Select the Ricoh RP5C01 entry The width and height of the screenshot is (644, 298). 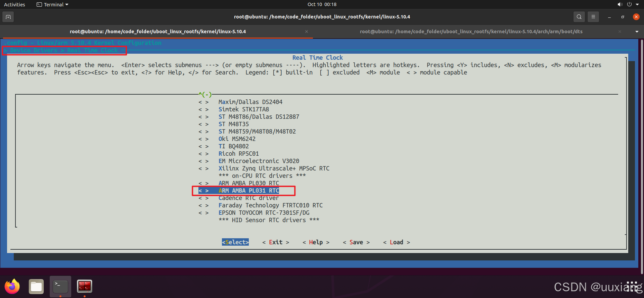tap(229, 154)
